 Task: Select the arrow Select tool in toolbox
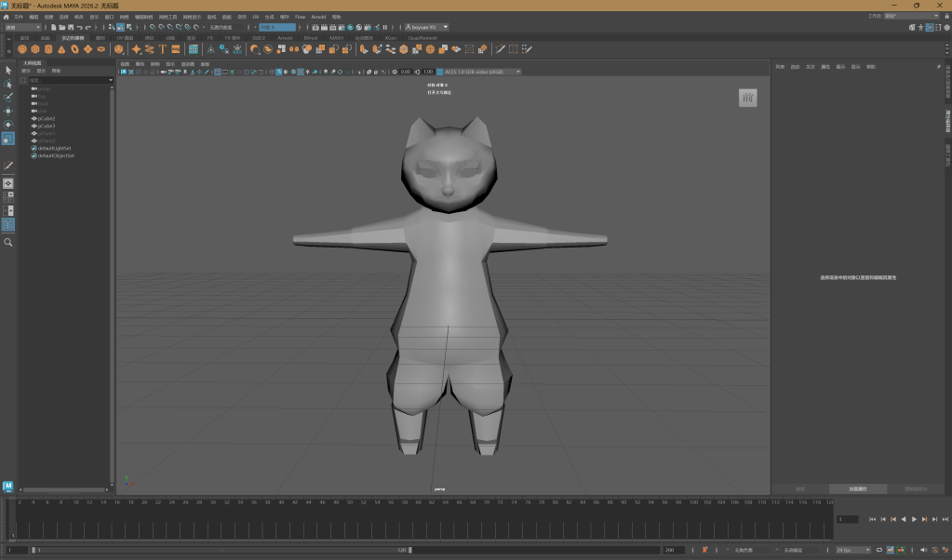coord(8,70)
